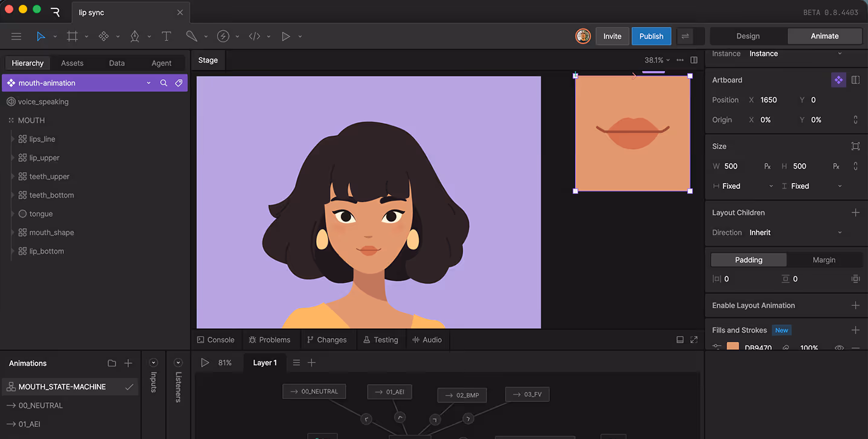Screen dimensions: 868x439
Task: Toggle Fills and Strokes eye visibility
Action: [838, 348]
